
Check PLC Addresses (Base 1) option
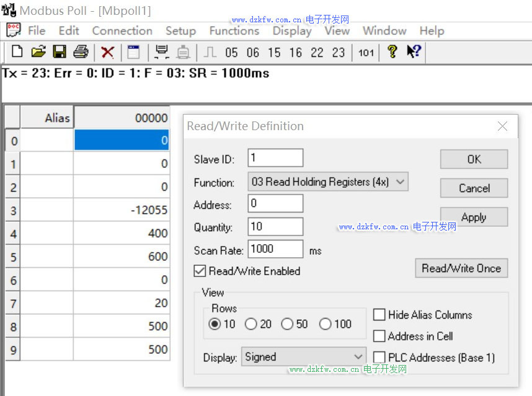pyautogui.click(x=379, y=357)
